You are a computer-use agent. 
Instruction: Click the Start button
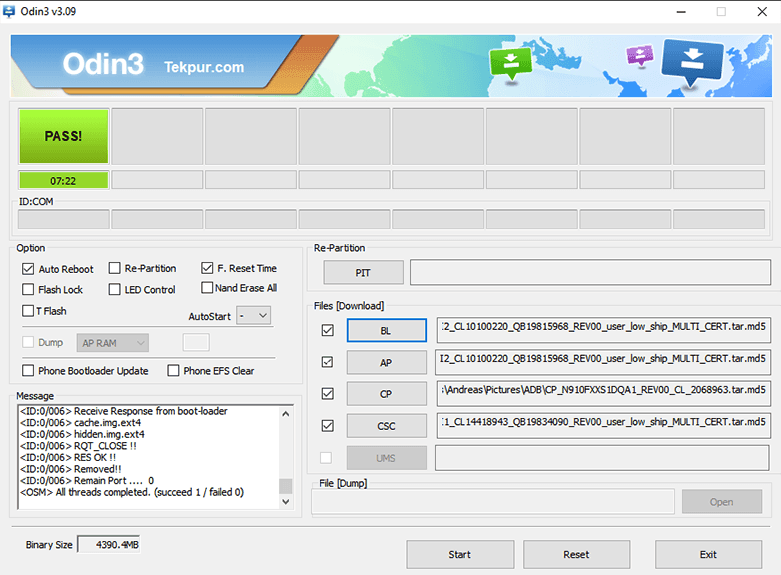click(x=460, y=554)
